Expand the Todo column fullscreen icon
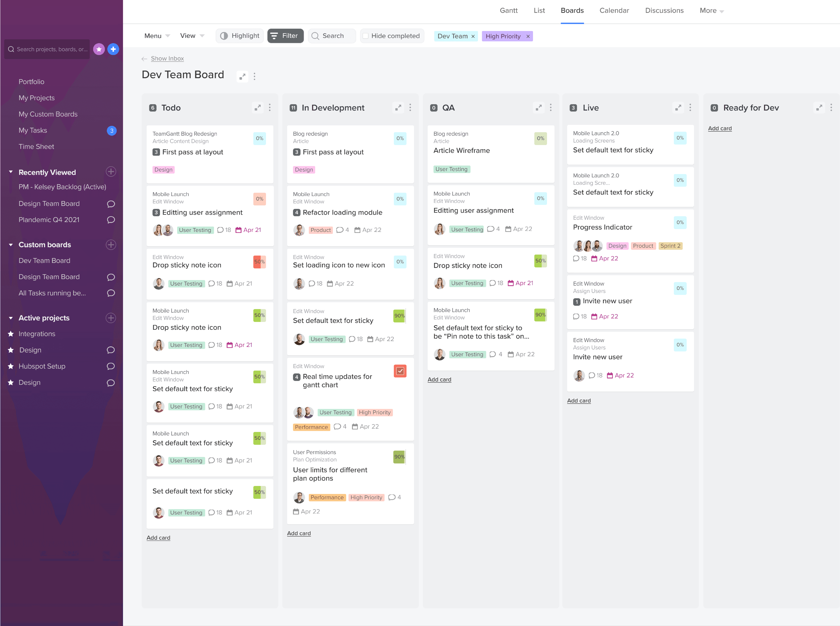840x626 pixels. 257,108
